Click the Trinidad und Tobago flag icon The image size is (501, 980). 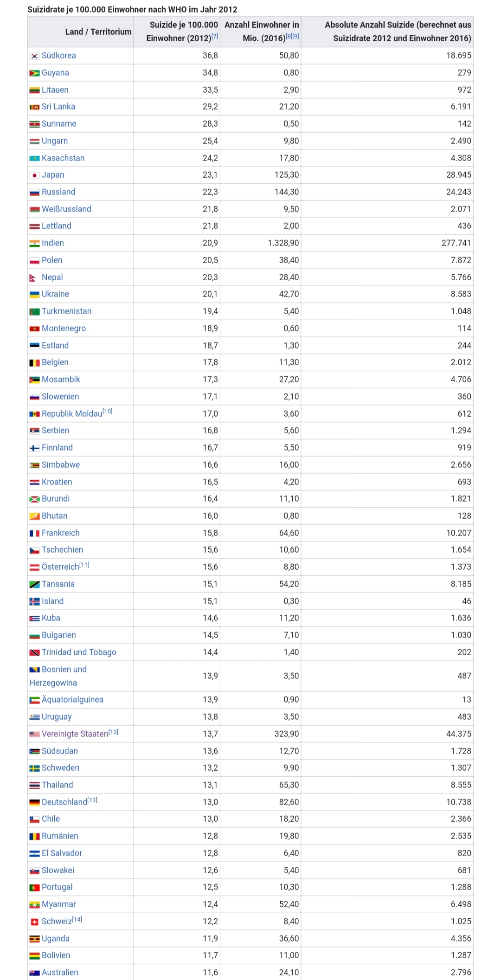[34, 653]
